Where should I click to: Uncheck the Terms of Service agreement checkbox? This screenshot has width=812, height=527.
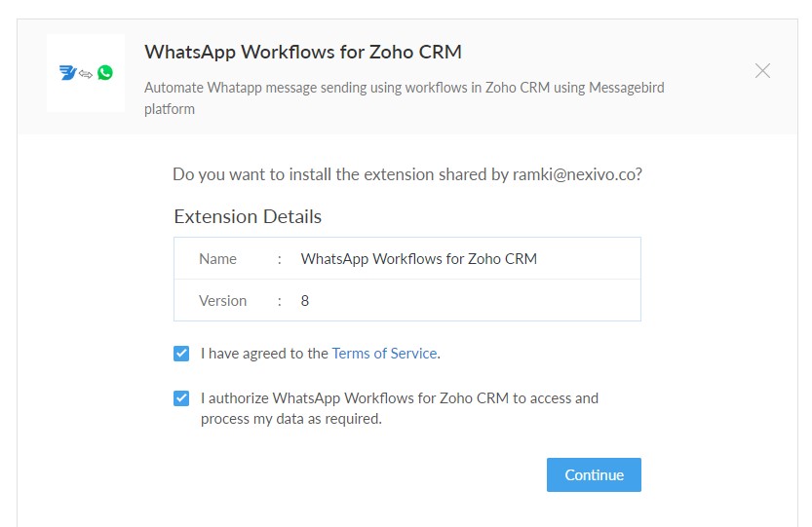181,354
